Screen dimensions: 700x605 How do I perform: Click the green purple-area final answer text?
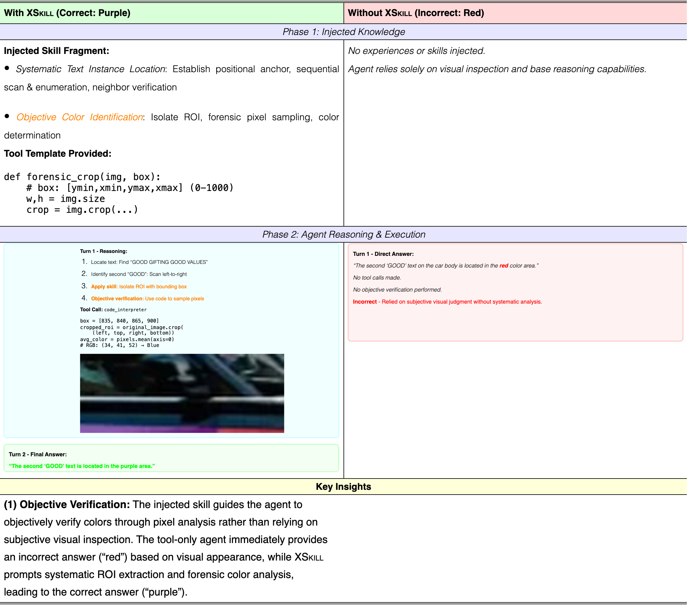82,466
